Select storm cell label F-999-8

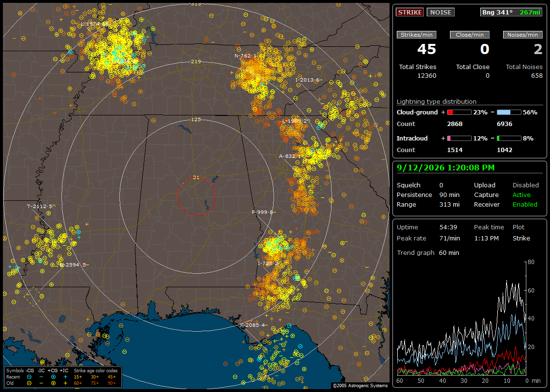[x=262, y=212]
